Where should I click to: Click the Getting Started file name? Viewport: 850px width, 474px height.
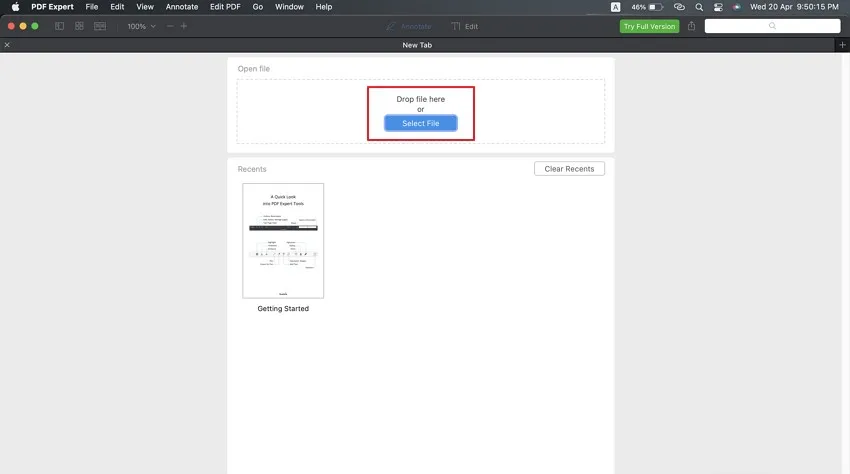(283, 309)
